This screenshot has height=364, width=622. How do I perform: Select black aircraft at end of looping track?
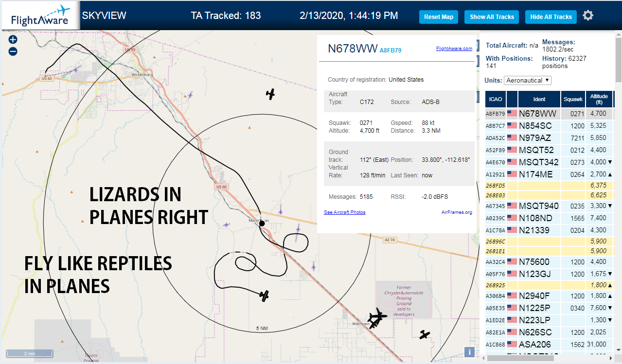(264, 295)
